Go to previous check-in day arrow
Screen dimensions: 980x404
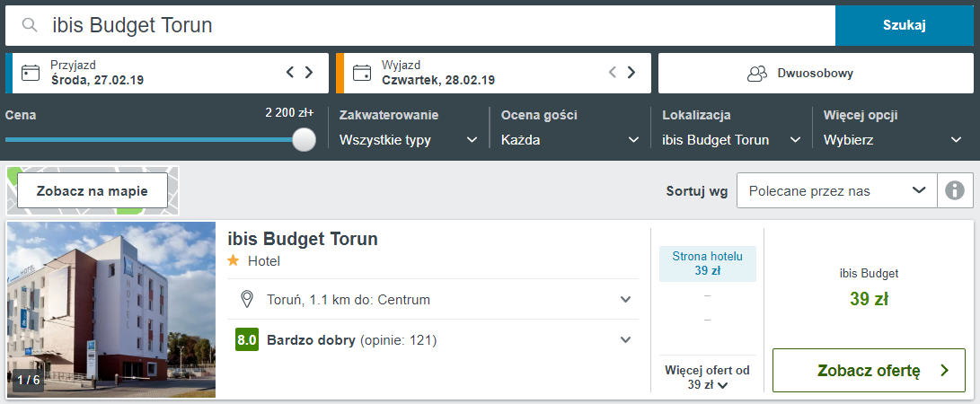(290, 73)
